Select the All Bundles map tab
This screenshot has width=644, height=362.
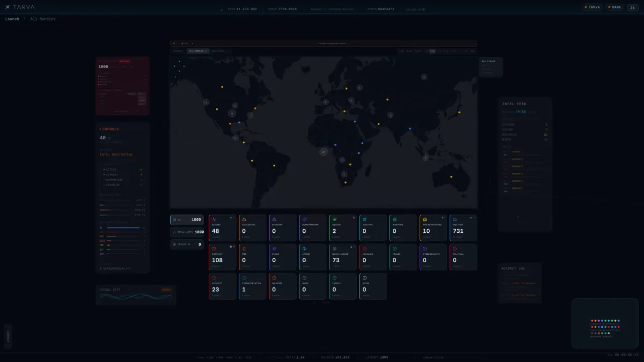click(199, 51)
